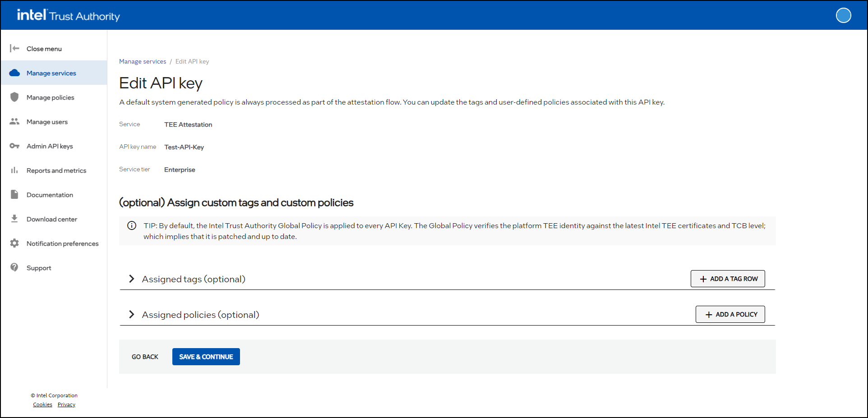The width and height of the screenshot is (868, 418).
Task: Click the key icon beside Admin API keys
Action: 14,146
